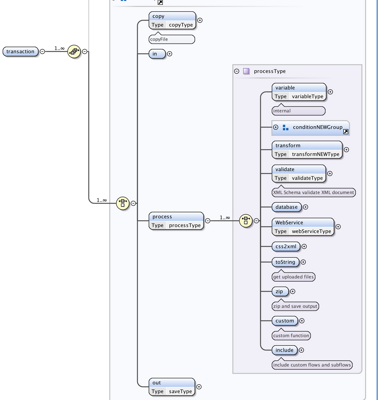389x400 pixels.
Task: Click the reference arrow icon at diagram top
Action: tap(160, 2)
